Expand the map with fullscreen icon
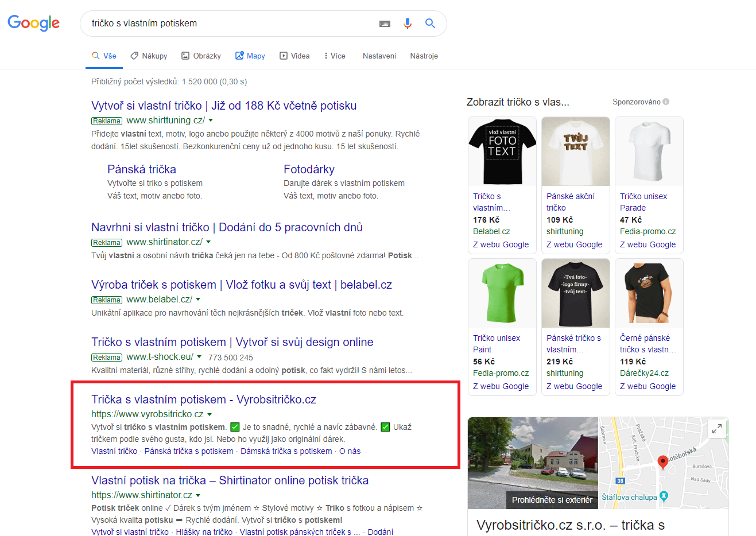Image resolution: width=756 pixels, height=536 pixels. [716, 429]
